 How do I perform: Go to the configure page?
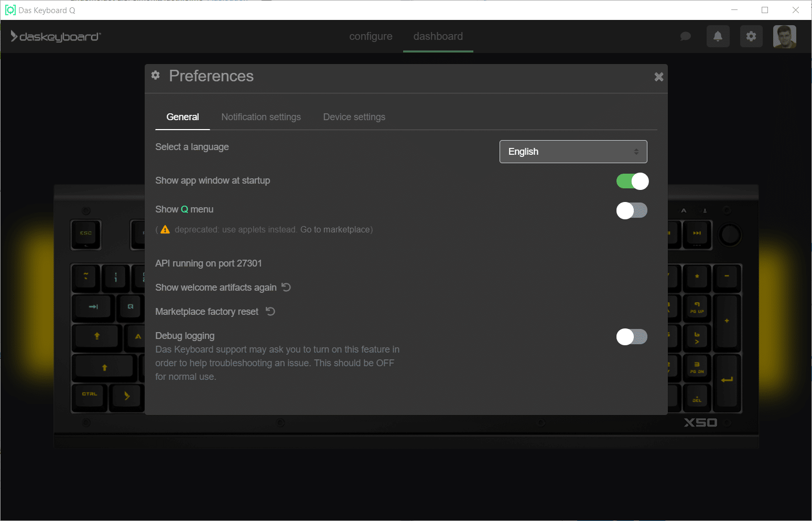coord(371,36)
